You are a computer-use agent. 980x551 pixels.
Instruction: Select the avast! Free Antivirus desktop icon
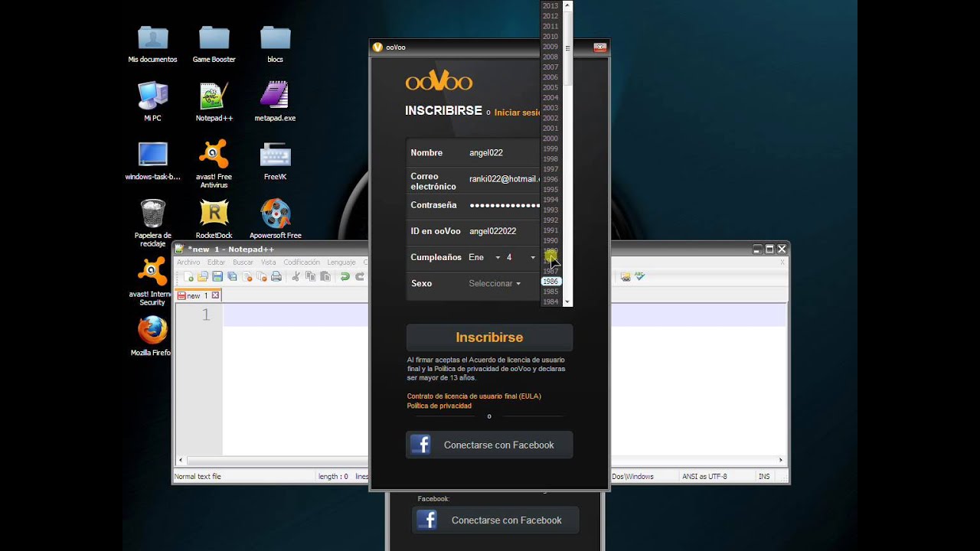214,163
